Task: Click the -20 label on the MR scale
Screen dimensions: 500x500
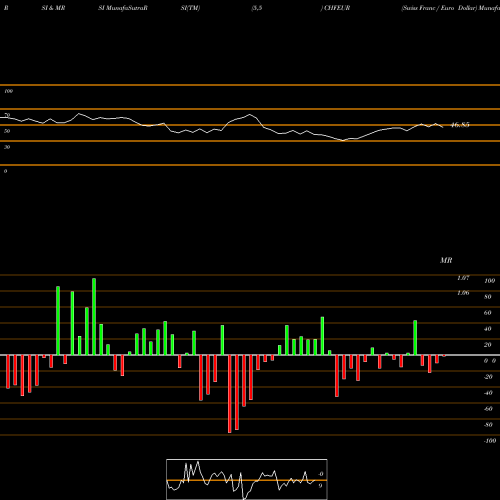Action: [x=488, y=377]
